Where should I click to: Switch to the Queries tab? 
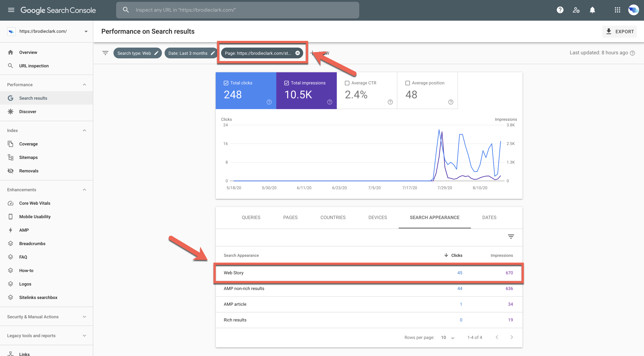[x=251, y=218]
